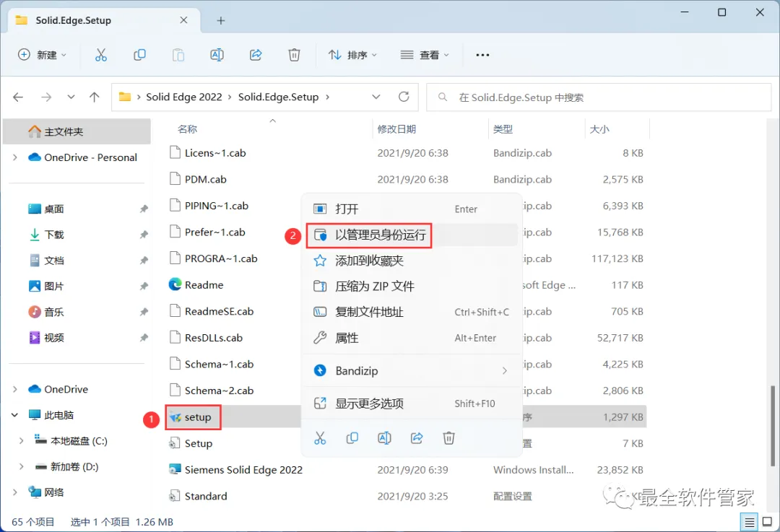780x532 pixels.
Task: Open the 新建 dropdown
Action: pyautogui.click(x=42, y=55)
